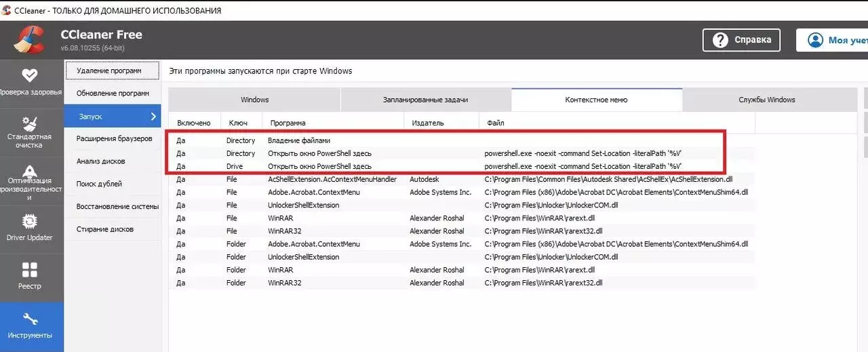868x352 pixels.
Task: Select Folder WinRAR32 entry
Action: click(x=462, y=283)
